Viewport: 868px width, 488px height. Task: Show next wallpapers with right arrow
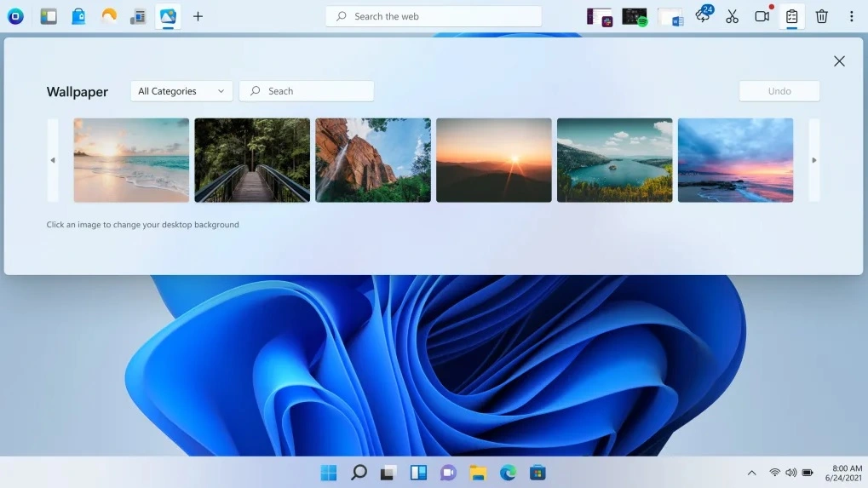[813, 160]
